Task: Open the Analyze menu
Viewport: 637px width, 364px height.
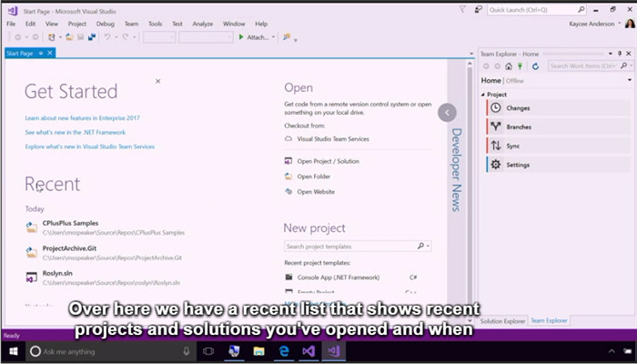Action: click(x=202, y=24)
